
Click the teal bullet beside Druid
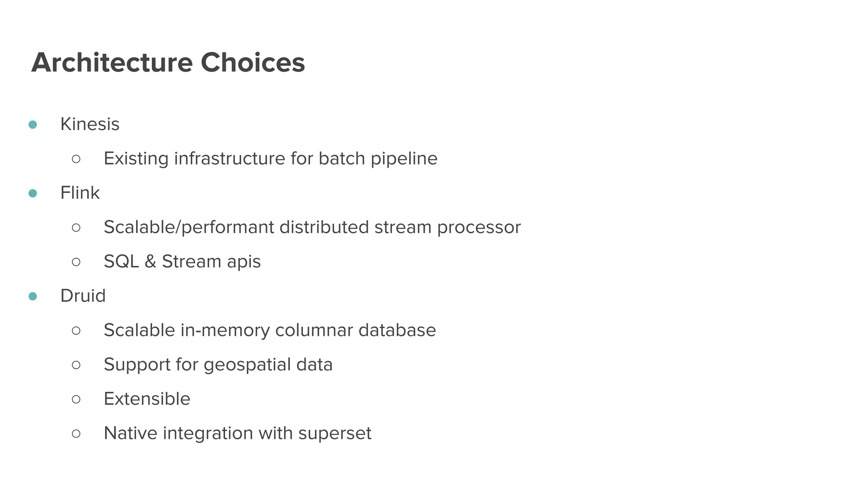[33, 296]
